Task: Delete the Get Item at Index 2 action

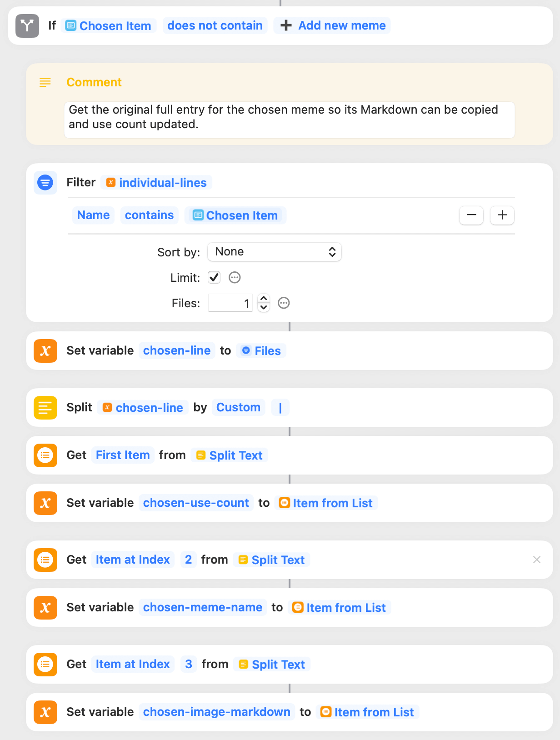Action: [537, 560]
